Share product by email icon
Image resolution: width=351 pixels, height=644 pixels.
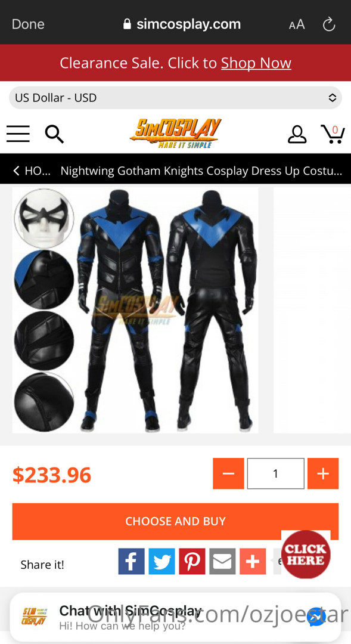click(x=222, y=561)
